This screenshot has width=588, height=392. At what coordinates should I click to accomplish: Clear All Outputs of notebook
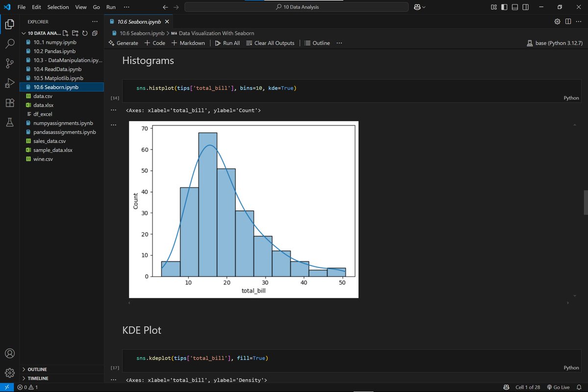(x=270, y=43)
